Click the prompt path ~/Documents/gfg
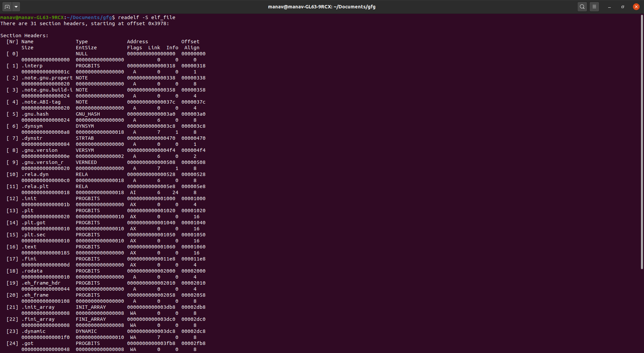 point(89,17)
